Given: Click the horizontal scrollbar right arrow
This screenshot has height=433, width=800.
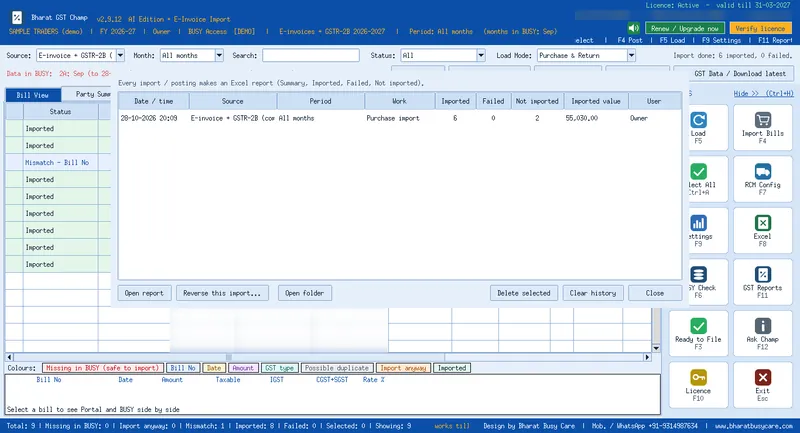Looking at the screenshot, I should coord(647,357).
